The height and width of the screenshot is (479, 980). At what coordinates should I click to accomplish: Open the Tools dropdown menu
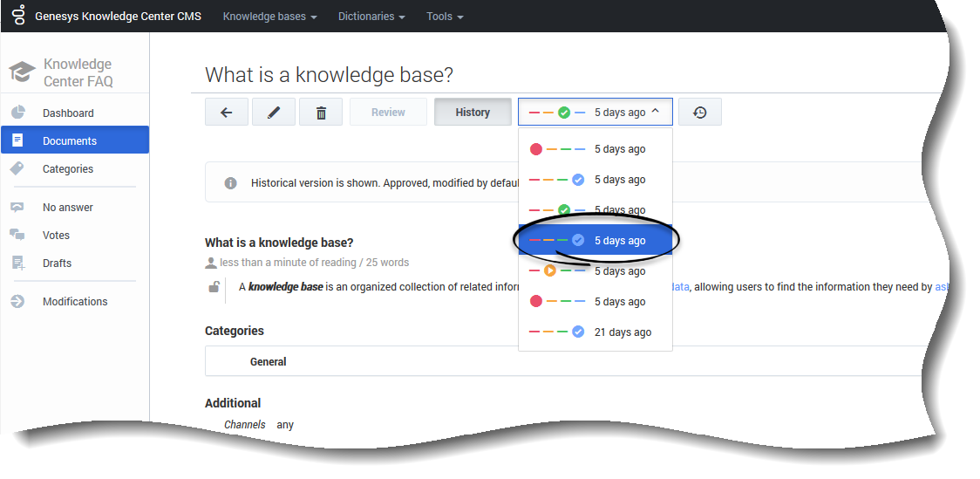click(445, 17)
